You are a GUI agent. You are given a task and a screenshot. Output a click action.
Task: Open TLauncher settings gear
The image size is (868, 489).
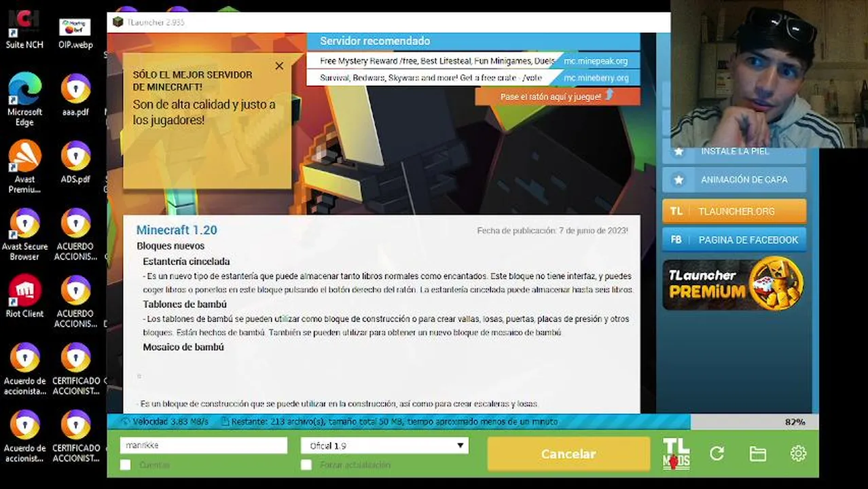tap(798, 454)
